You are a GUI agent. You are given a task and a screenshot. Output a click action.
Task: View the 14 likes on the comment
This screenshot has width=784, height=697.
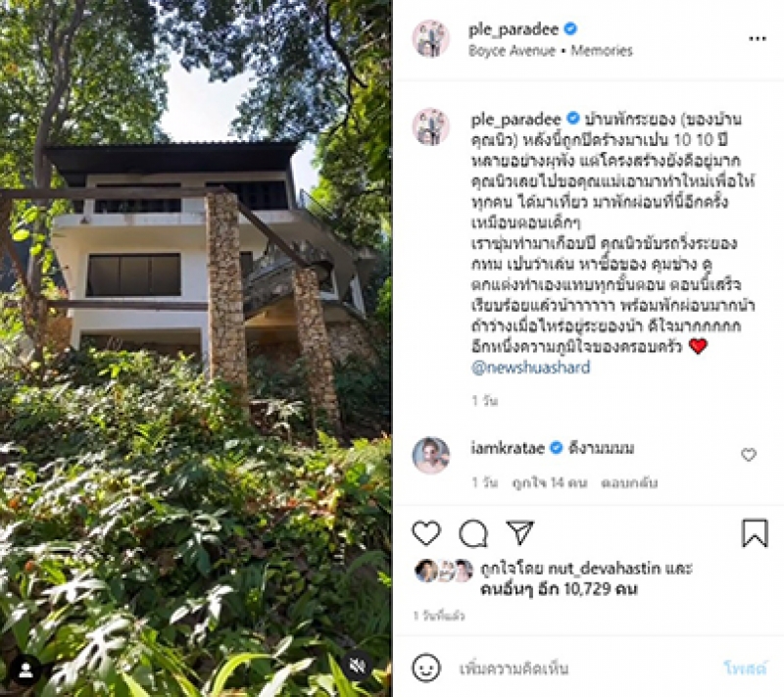point(550,482)
